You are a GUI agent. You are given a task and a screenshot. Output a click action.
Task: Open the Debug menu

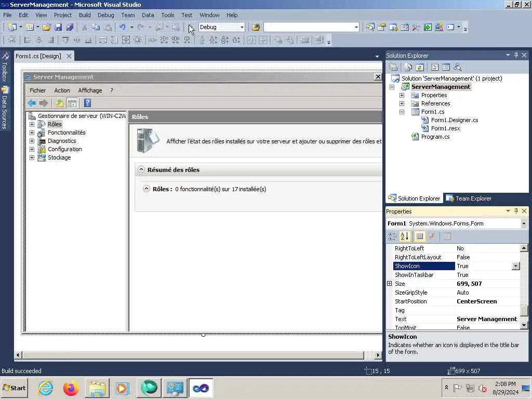(106, 15)
